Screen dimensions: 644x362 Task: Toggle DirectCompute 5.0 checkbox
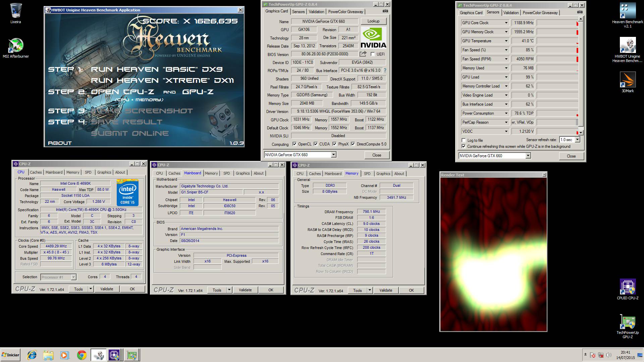pyautogui.click(x=353, y=144)
